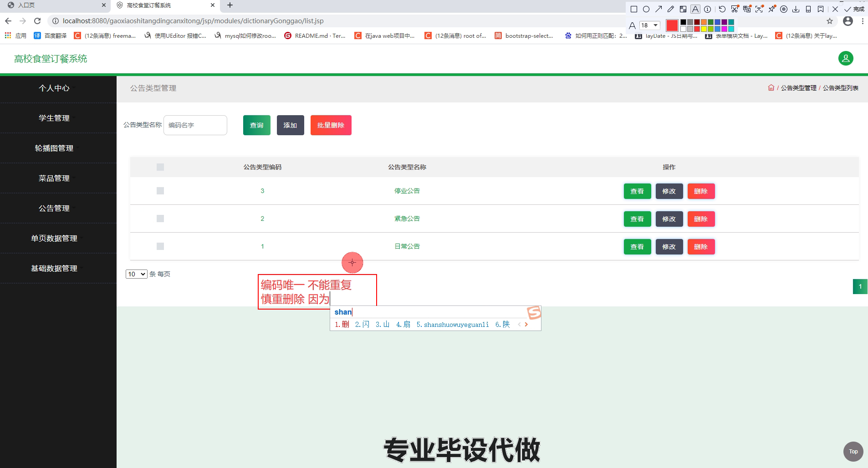Viewport: 868px width, 468px height.
Task: Open Chrome's three-dot menu
Action: click(x=863, y=21)
